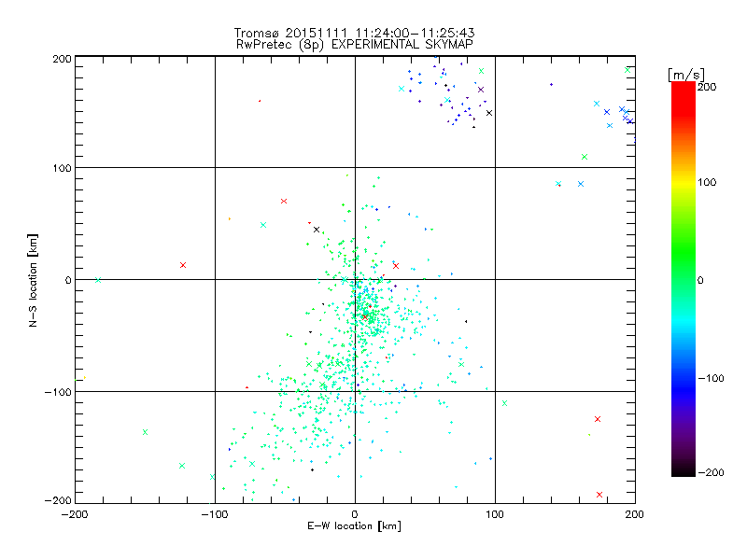
Task: Click the '0' tick on the colorbar
Action: pyautogui.click(x=700, y=280)
